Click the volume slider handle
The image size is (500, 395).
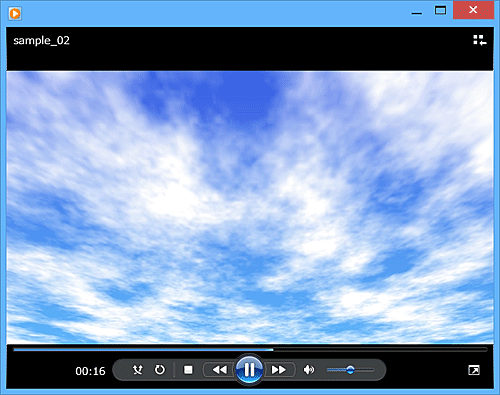pos(350,369)
